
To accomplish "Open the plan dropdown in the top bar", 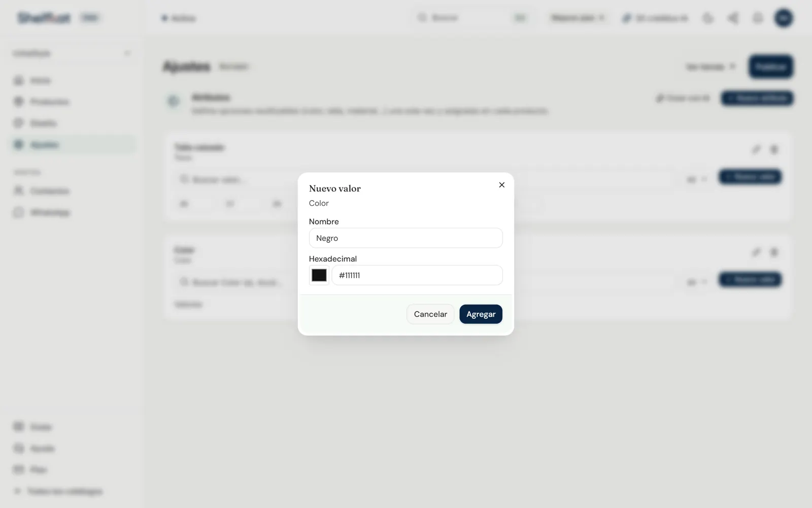I will pos(578,18).
